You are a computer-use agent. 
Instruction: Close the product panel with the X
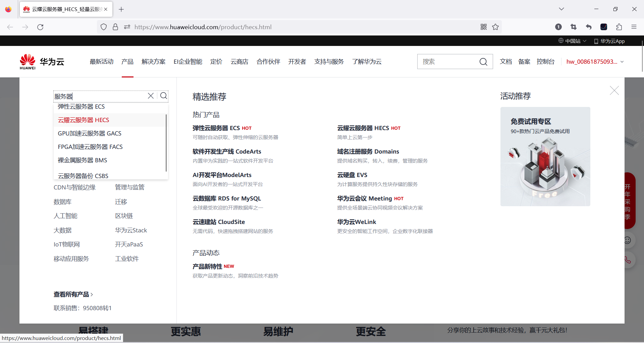(x=614, y=91)
